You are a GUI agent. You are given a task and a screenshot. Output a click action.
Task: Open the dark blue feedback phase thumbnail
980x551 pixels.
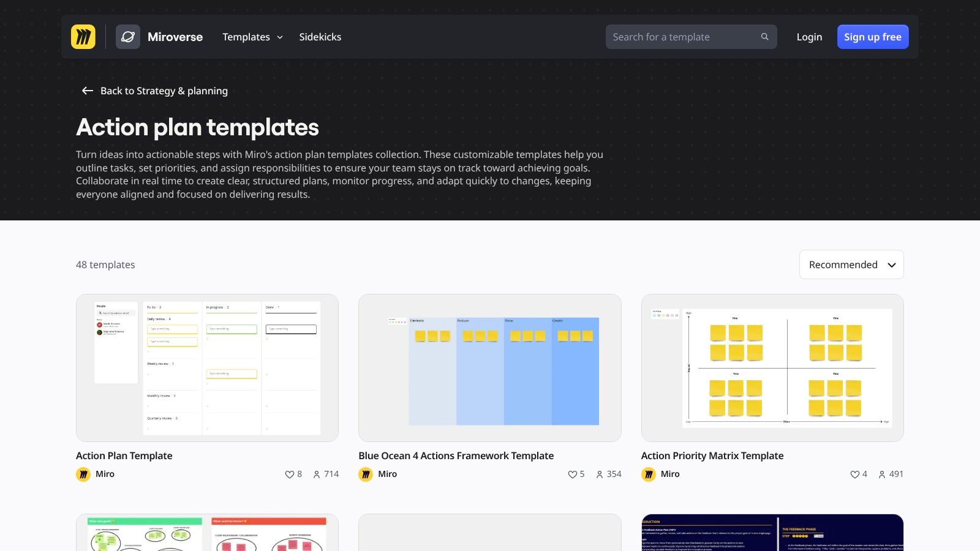click(772, 533)
